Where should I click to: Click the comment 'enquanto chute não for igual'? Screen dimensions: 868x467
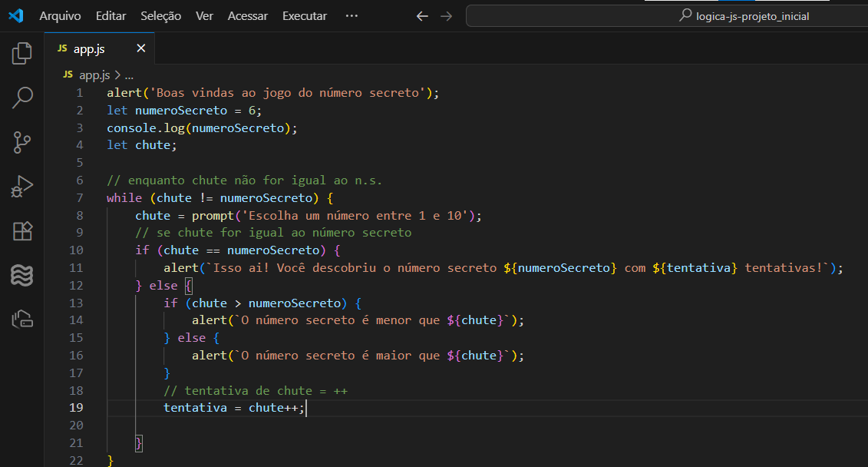click(245, 180)
